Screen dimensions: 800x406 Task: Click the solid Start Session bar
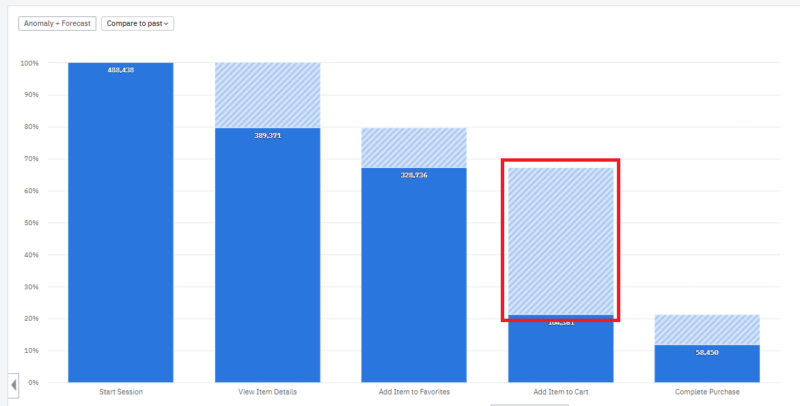click(x=121, y=230)
